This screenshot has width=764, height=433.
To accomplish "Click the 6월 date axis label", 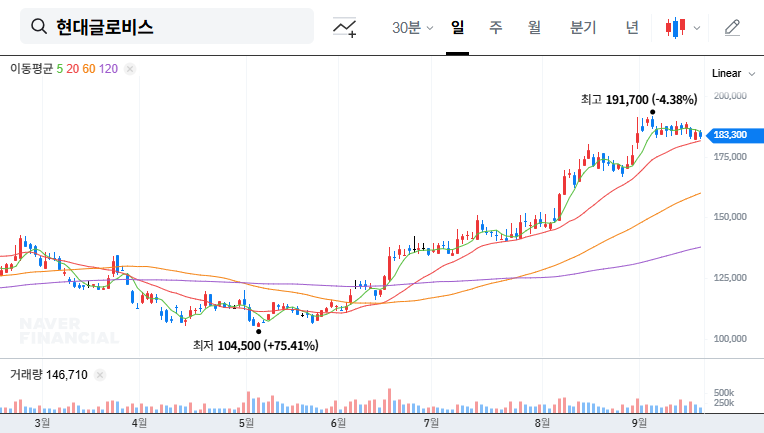I will (338, 423).
